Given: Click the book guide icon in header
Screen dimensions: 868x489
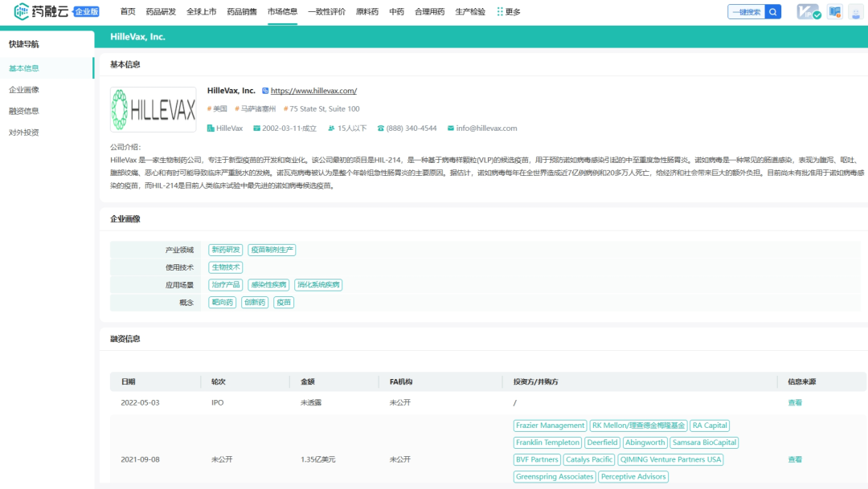Looking at the screenshot, I should pos(834,12).
